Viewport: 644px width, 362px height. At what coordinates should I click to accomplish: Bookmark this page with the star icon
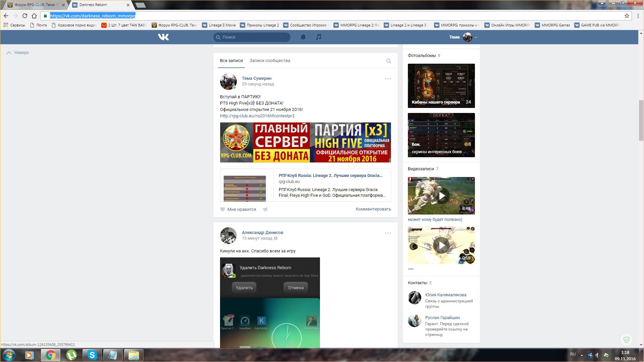tap(627, 16)
